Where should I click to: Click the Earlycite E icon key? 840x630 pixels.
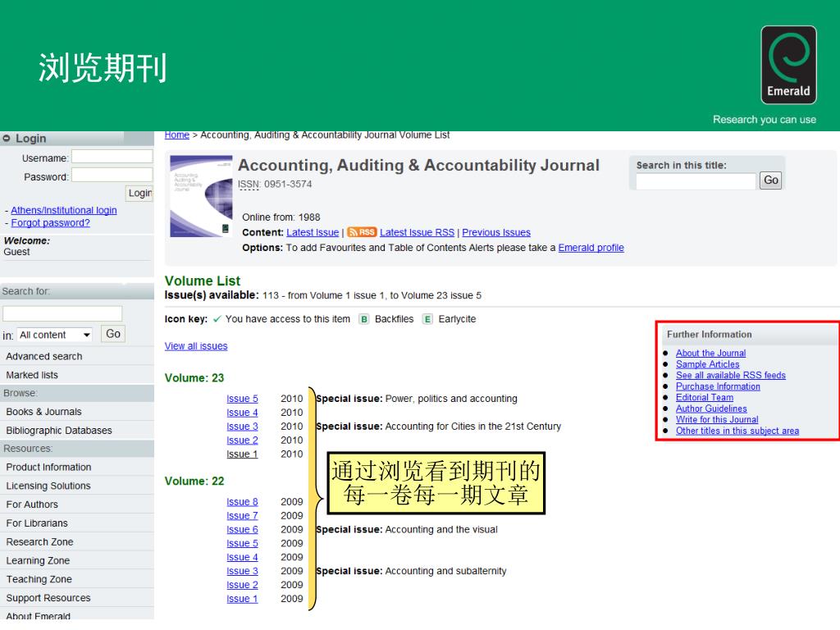(427, 319)
